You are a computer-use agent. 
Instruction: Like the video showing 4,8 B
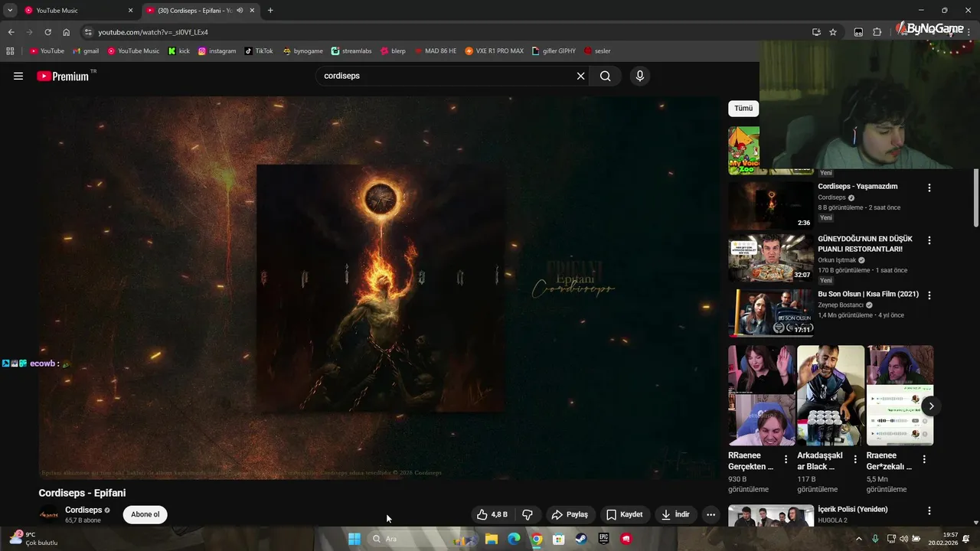492,514
